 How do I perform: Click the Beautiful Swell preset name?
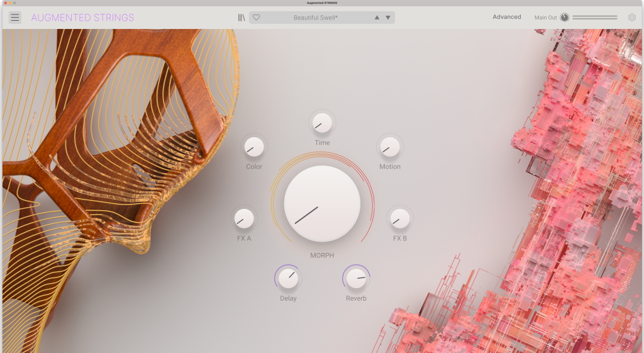(316, 18)
